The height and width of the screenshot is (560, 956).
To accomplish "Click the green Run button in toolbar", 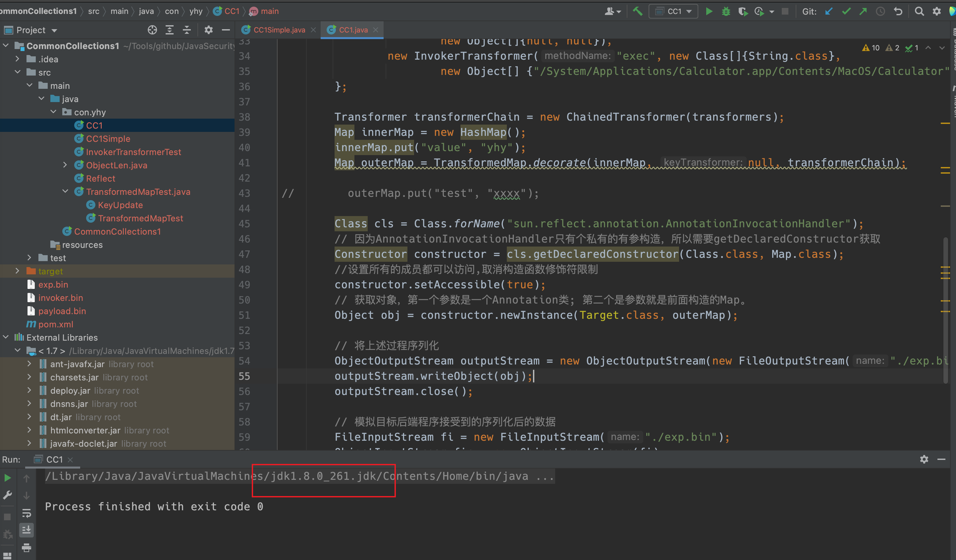I will (709, 11).
